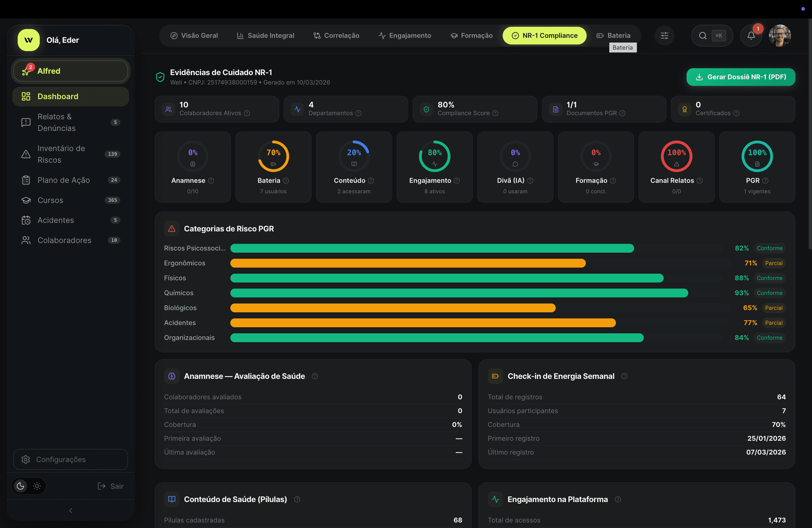Open Cursos in sidebar
The height and width of the screenshot is (528, 812).
click(x=71, y=200)
